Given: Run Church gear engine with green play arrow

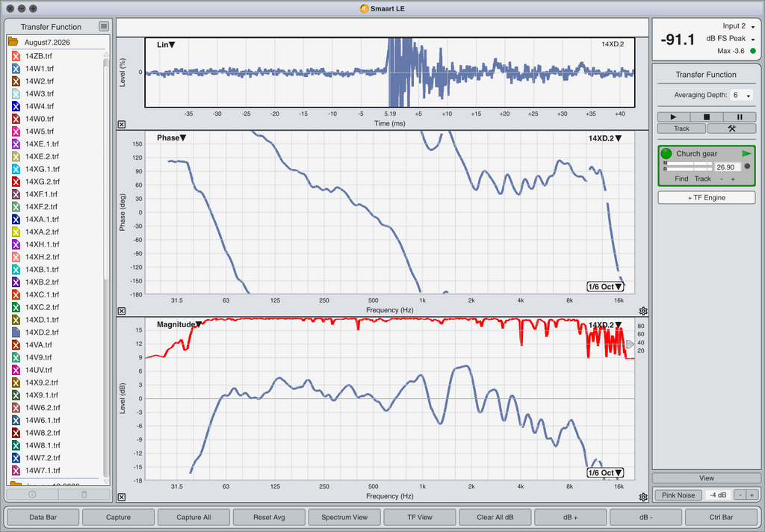Looking at the screenshot, I should (746, 153).
